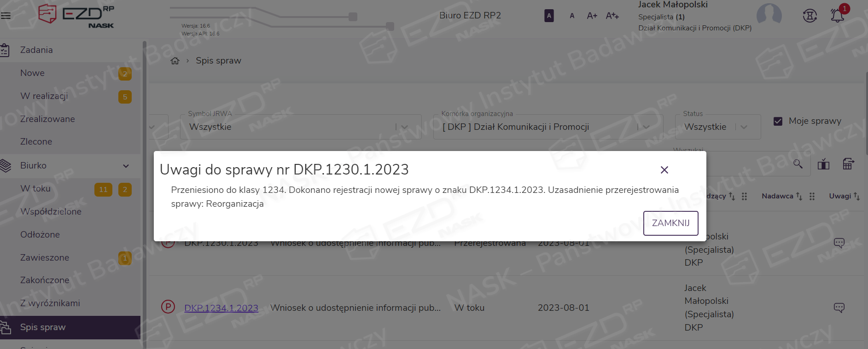Image resolution: width=868 pixels, height=349 pixels.
Task: Click the ZAMKNIJ button
Action: coord(670,223)
